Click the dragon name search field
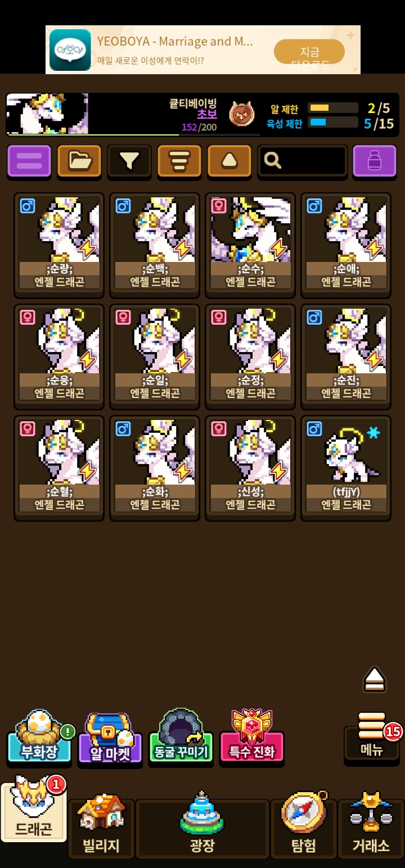Viewport: 405px width, 868px height. 303,161
